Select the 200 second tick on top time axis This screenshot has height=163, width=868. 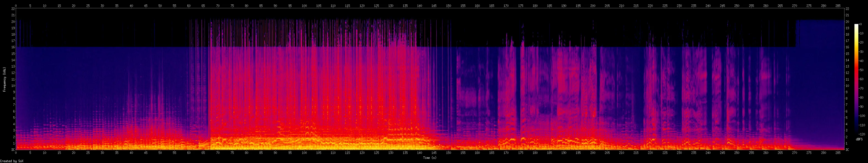click(593, 6)
